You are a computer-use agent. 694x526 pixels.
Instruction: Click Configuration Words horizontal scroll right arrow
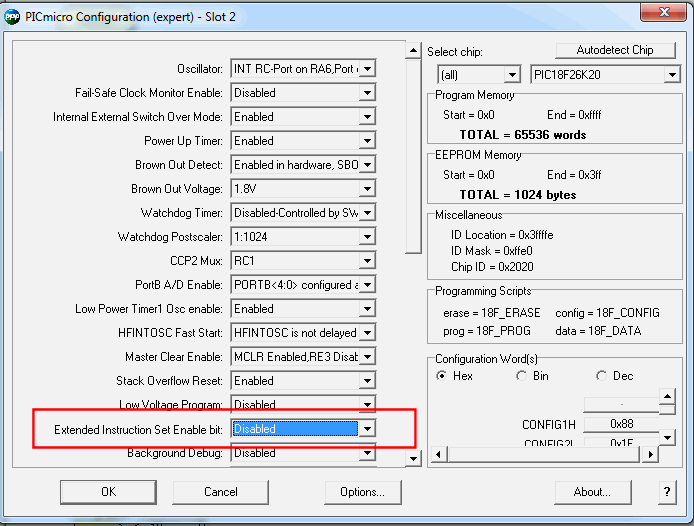650,454
